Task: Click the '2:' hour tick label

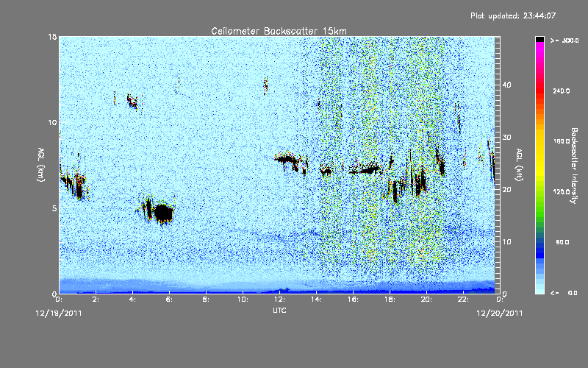Action: tap(96, 300)
